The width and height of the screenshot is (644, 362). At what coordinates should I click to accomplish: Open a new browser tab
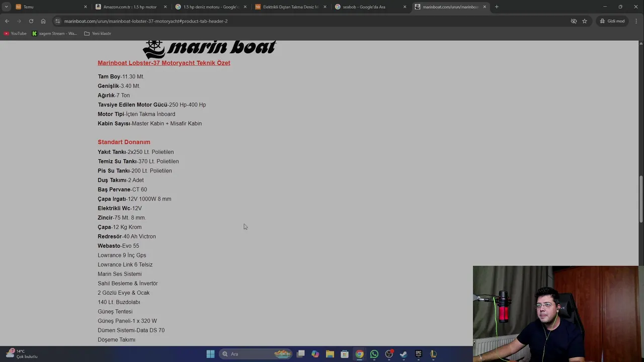pyautogui.click(x=497, y=7)
